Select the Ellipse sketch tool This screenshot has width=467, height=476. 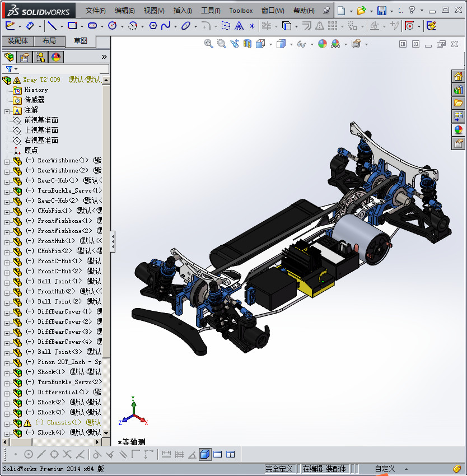pos(185,26)
